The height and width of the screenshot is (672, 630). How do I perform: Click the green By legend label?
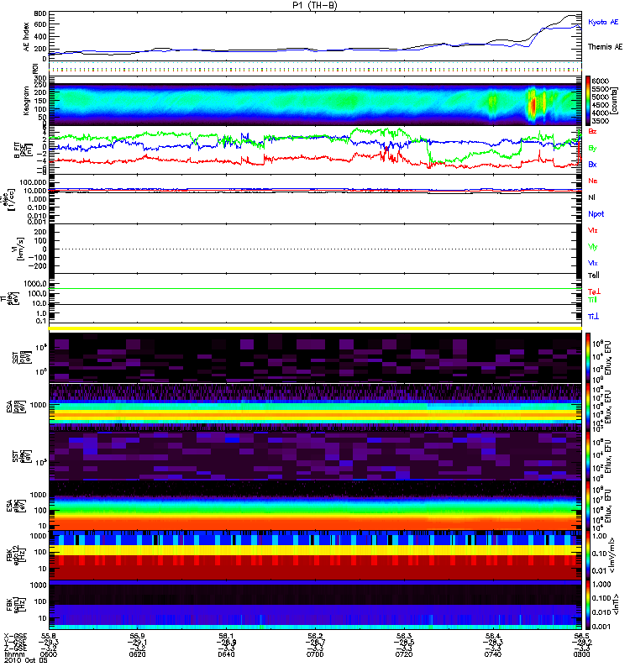(x=592, y=148)
